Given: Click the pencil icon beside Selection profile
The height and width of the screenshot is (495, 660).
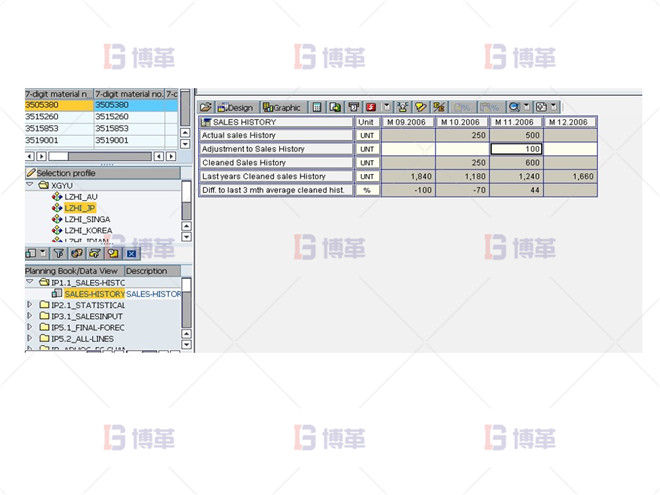Looking at the screenshot, I should click(x=30, y=173).
